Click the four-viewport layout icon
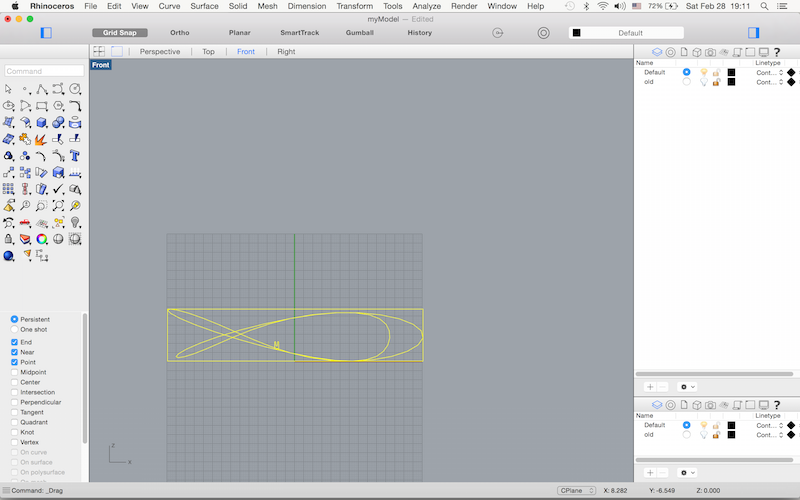Image resolution: width=800 pixels, height=500 pixels. [x=99, y=52]
